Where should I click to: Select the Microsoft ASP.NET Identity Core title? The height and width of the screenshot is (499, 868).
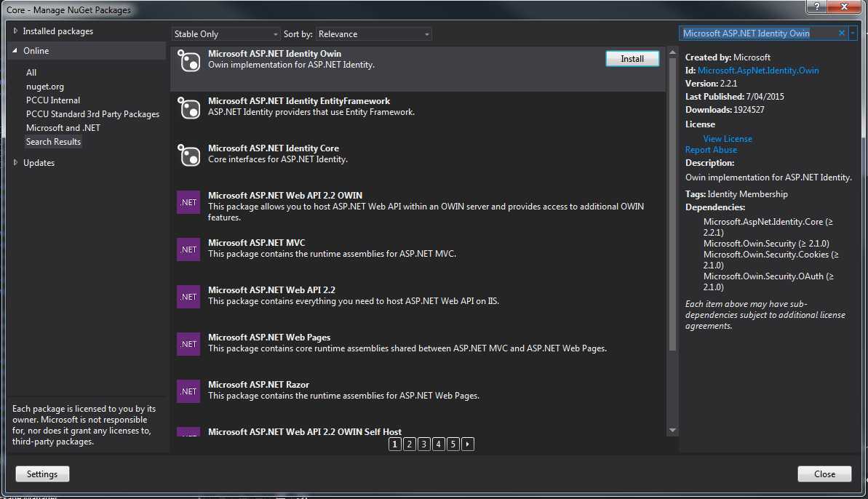[274, 148]
